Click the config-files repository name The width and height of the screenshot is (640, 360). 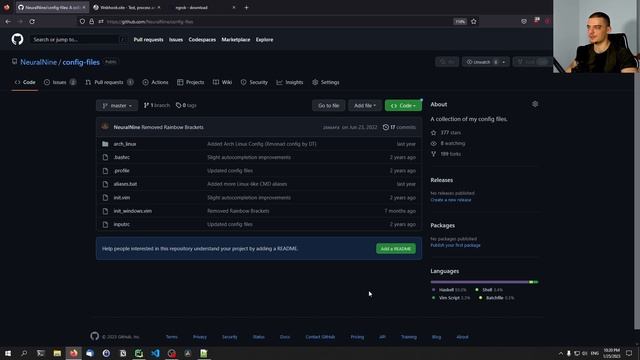pos(81,62)
